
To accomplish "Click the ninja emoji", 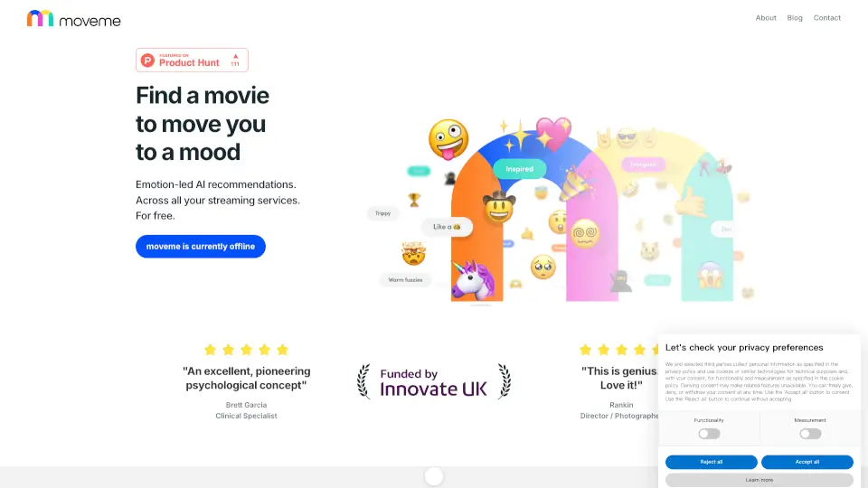I will click(620, 281).
